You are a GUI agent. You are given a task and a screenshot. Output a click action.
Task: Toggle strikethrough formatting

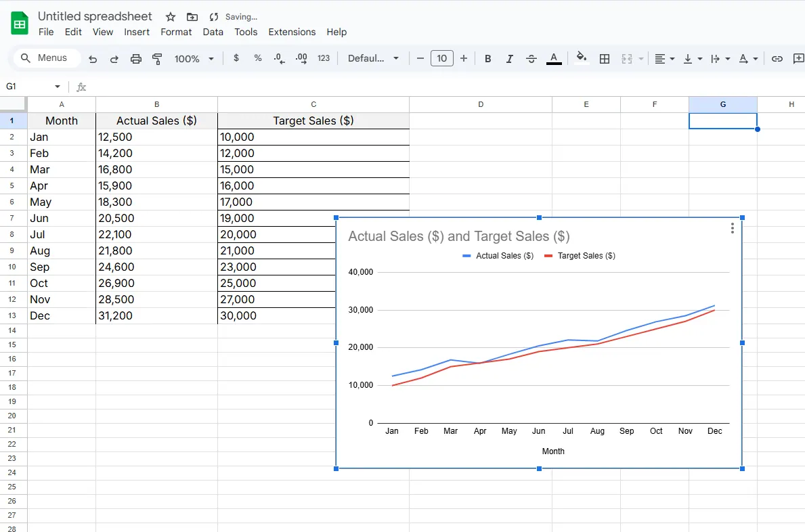[531, 59]
